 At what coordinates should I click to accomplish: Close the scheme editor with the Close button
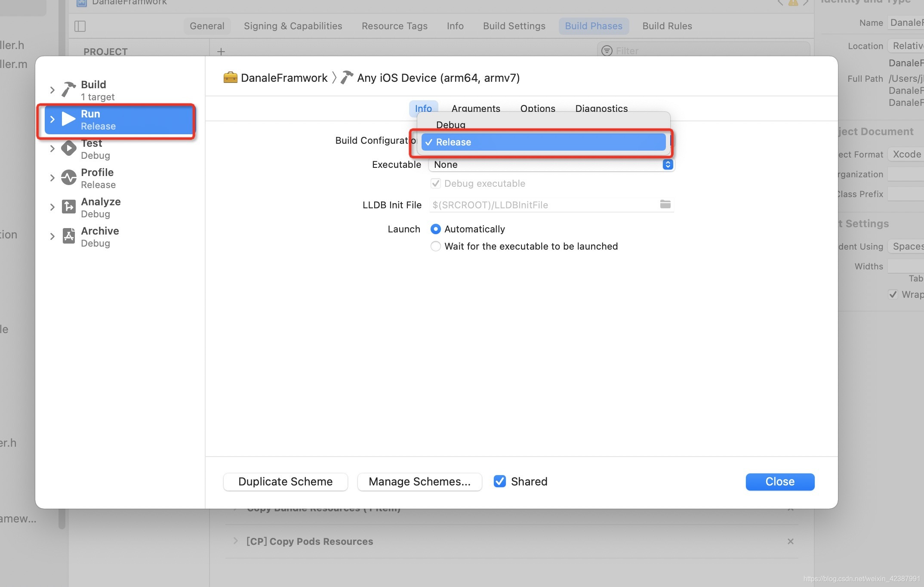[x=780, y=482]
